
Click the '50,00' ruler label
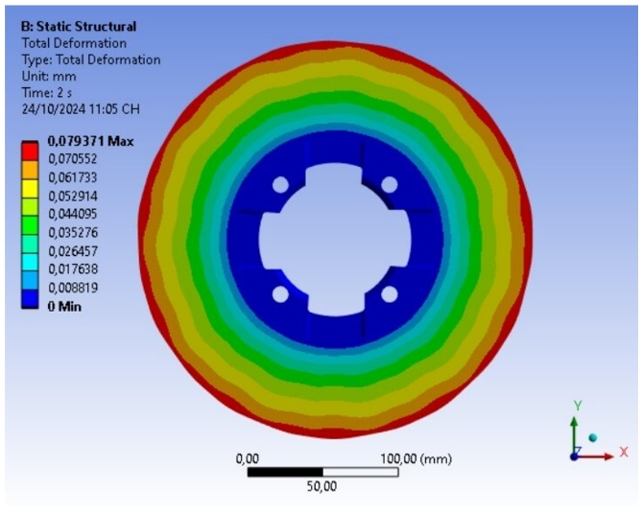pyautogui.click(x=322, y=486)
